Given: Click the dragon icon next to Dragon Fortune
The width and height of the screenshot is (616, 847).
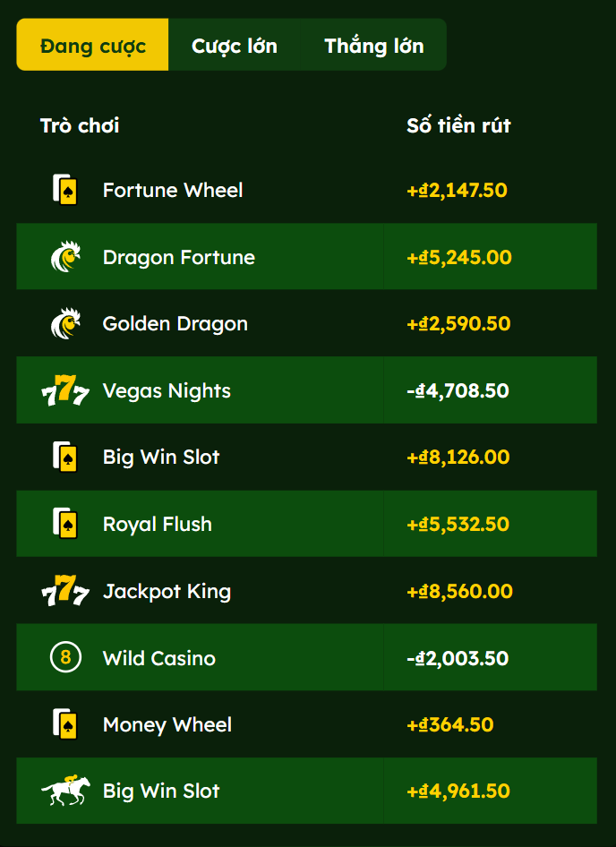Looking at the screenshot, I should [x=65, y=257].
